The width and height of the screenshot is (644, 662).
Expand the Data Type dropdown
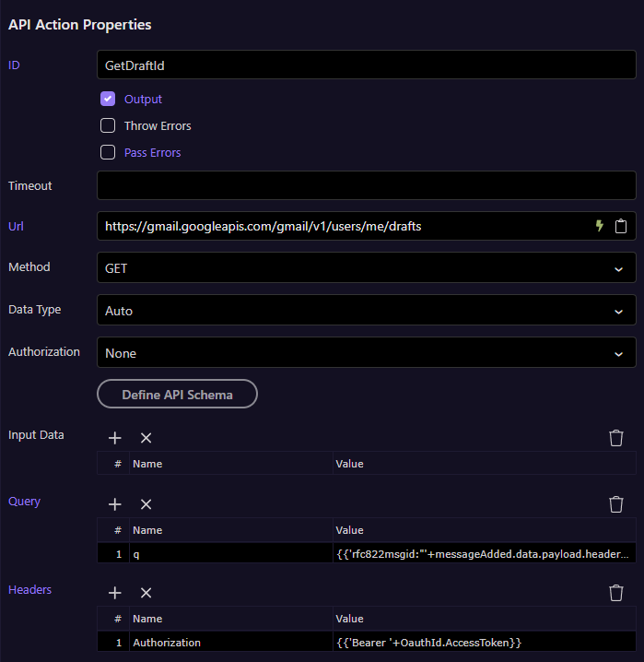click(366, 311)
